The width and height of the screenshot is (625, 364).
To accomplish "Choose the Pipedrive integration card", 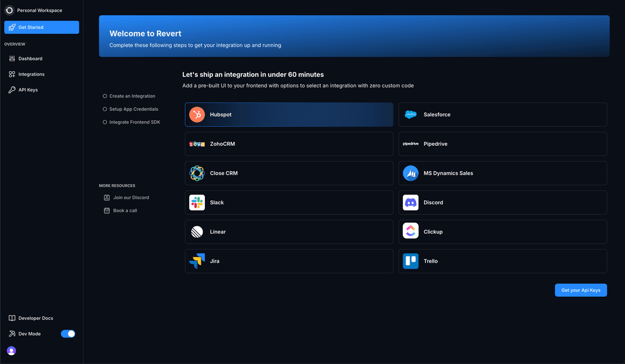I will [x=503, y=144].
